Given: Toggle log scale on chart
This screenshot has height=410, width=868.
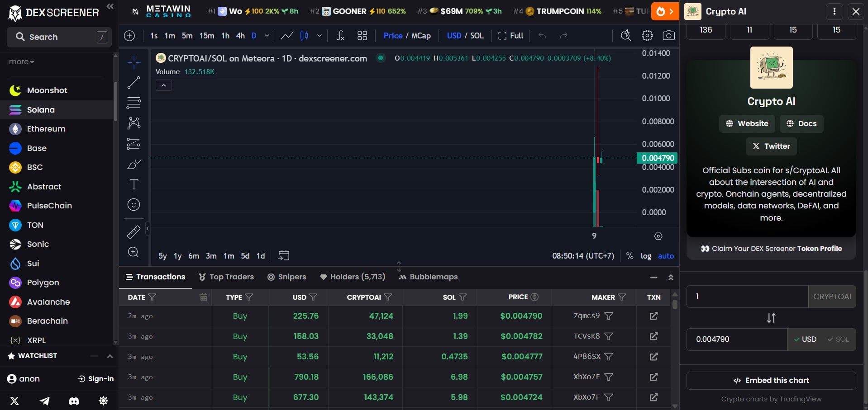Looking at the screenshot, I should (646, 256).
